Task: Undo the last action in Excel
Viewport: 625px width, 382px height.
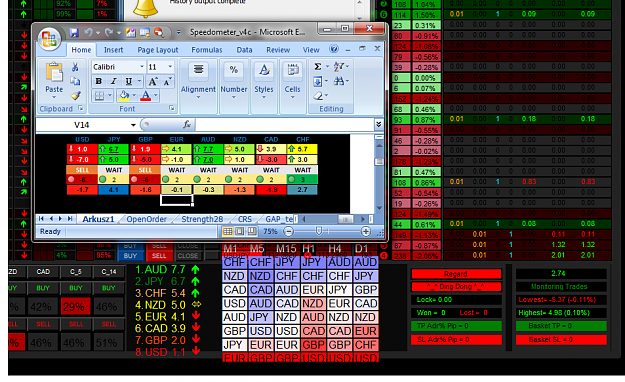Action: pyautogui.click(x=88, y=32)
